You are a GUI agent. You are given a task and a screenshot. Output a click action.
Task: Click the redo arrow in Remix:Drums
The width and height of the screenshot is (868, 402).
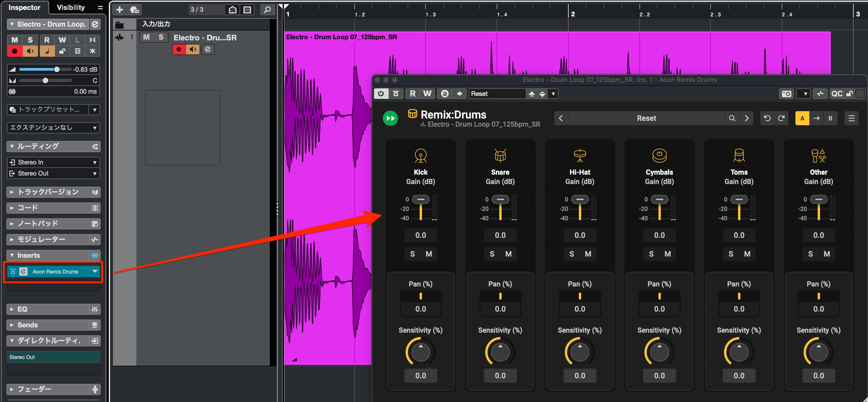click(x=781, y=118)
